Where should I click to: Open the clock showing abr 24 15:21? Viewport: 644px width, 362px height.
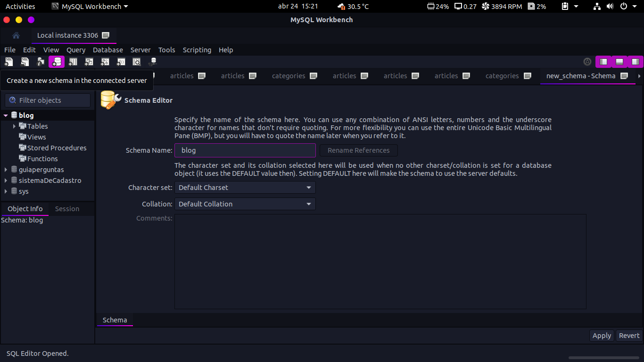pyautogui.click(x=298, y=7)
